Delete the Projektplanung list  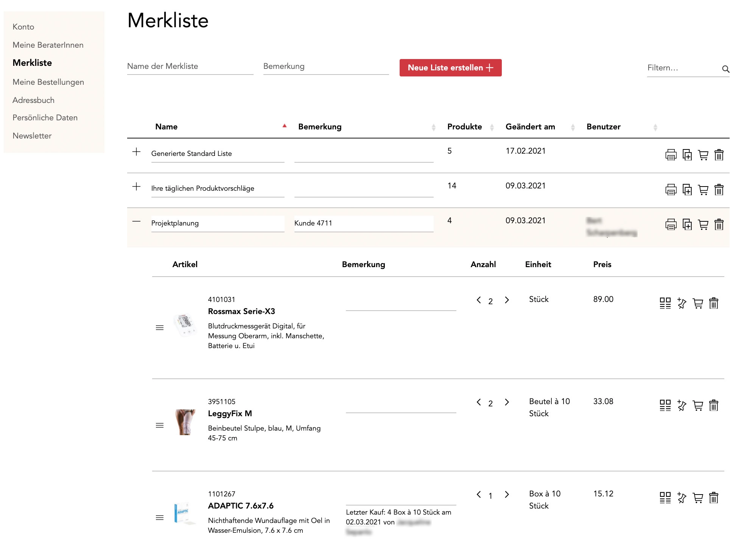tap(719, 225)
